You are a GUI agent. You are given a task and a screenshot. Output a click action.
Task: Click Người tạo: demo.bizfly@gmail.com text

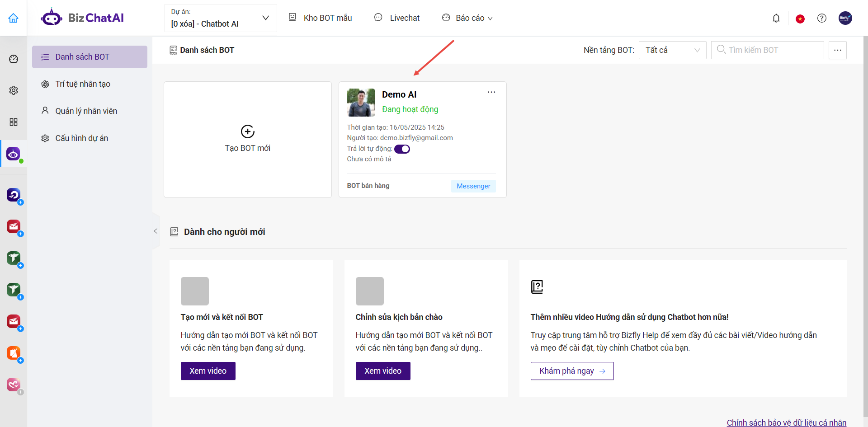[x=400, y=138]
